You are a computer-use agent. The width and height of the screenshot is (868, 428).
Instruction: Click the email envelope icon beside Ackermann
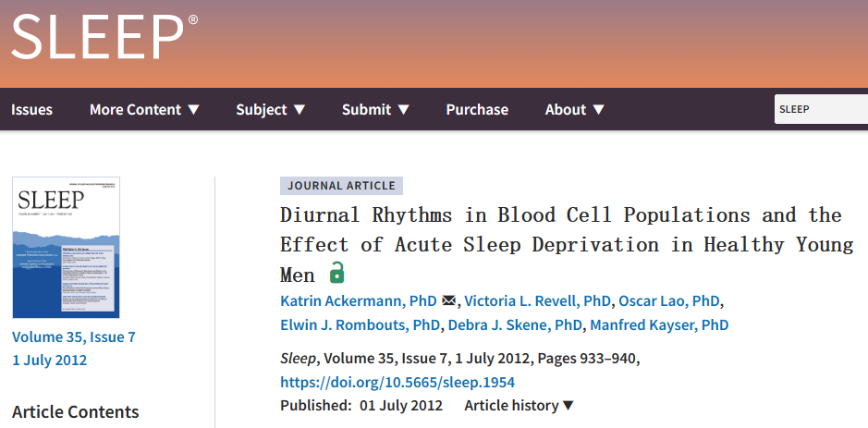tap(449, 300)
